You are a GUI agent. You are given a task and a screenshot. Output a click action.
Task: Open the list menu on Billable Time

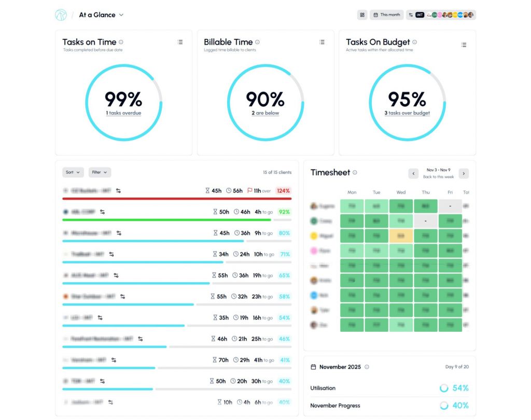(322, 42)
